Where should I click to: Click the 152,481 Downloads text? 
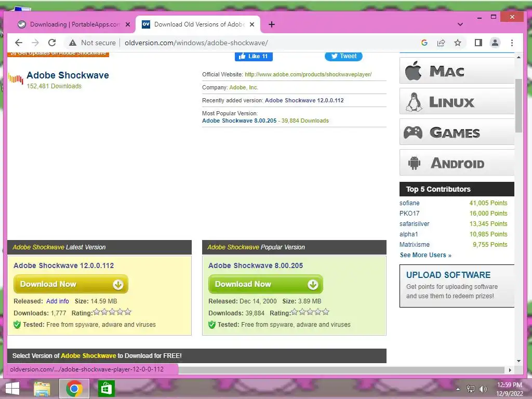click(54, 86)
